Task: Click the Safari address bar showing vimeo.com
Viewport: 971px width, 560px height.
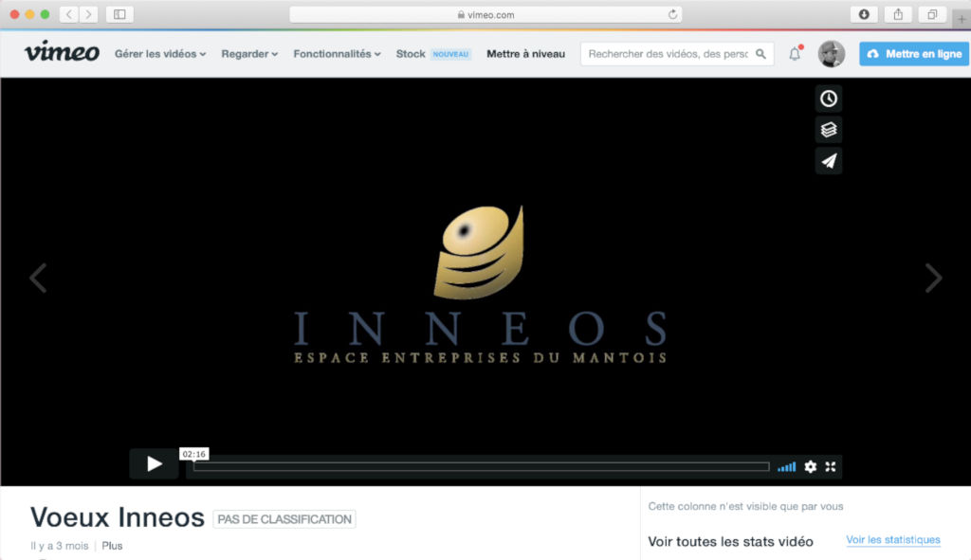Action: 485,14
